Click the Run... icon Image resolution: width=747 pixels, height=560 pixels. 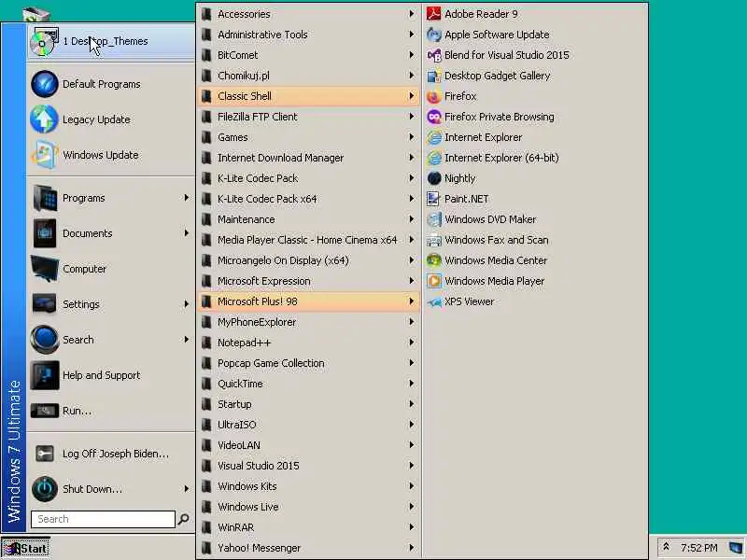(44, 411)
